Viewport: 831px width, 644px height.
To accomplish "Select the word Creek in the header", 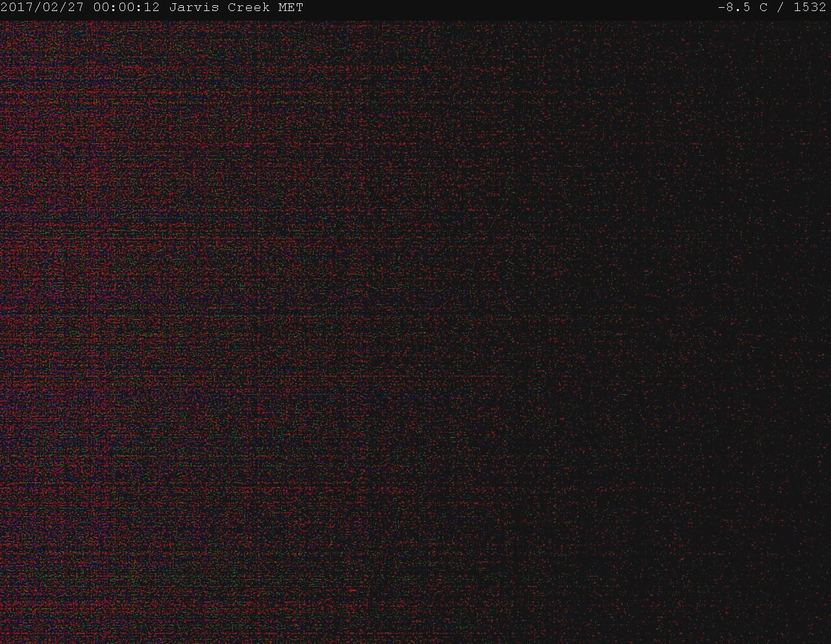I will (249, 8).
